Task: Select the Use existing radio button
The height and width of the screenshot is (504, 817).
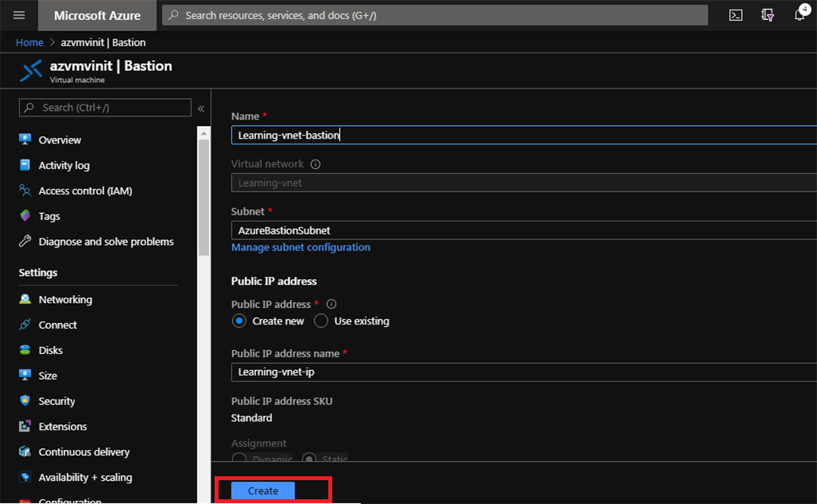Action: click(321, 321)
